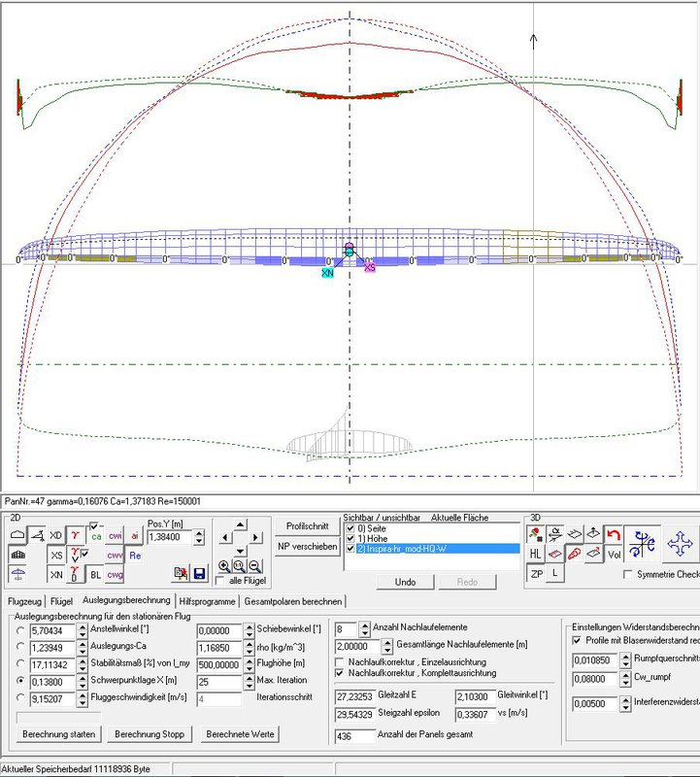Click the red fuselage shape icon

coord(574,554)
